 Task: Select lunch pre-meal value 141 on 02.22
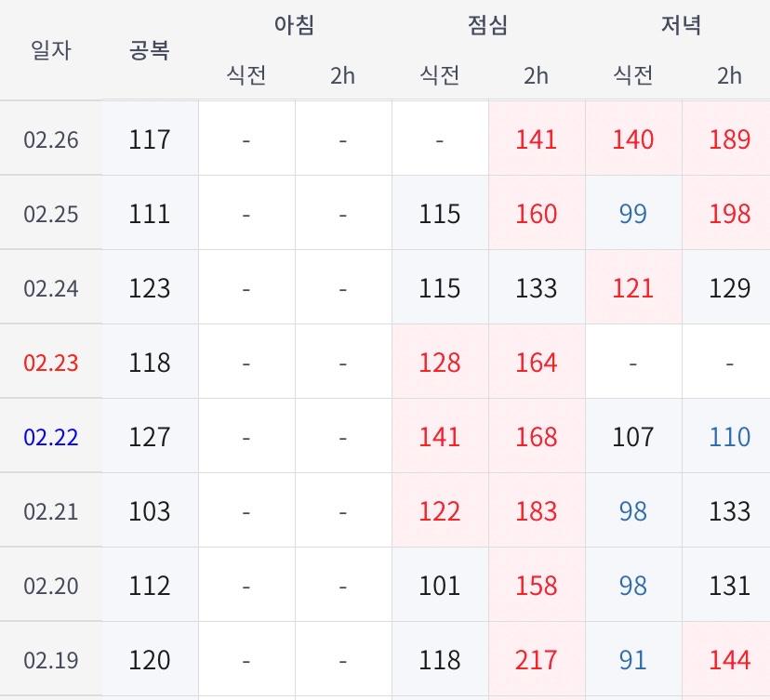click(x=440, y=437)
